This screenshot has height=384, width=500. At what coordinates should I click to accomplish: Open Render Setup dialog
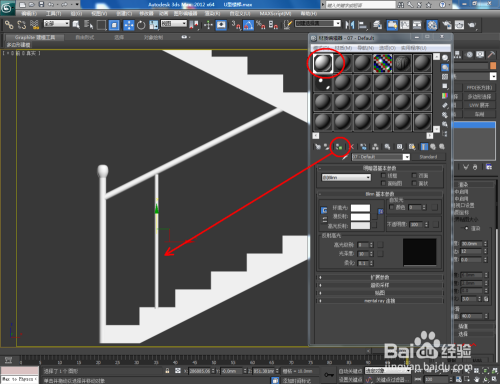pos(447,25)
